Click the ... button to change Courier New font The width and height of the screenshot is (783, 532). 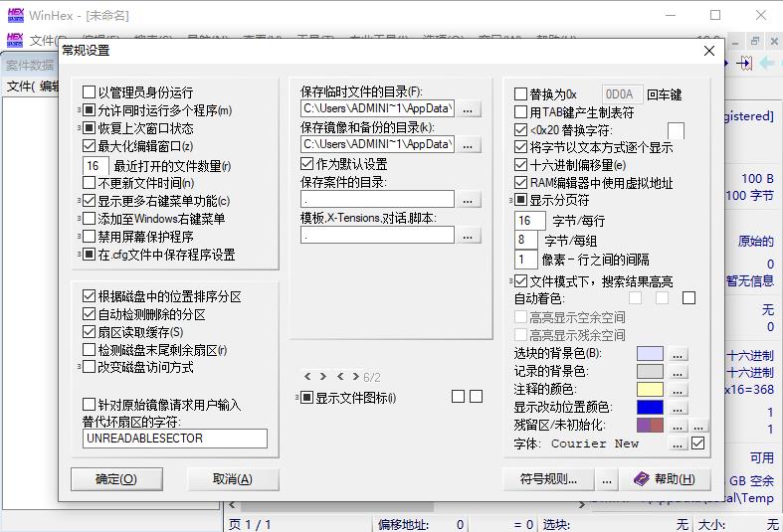678,443
